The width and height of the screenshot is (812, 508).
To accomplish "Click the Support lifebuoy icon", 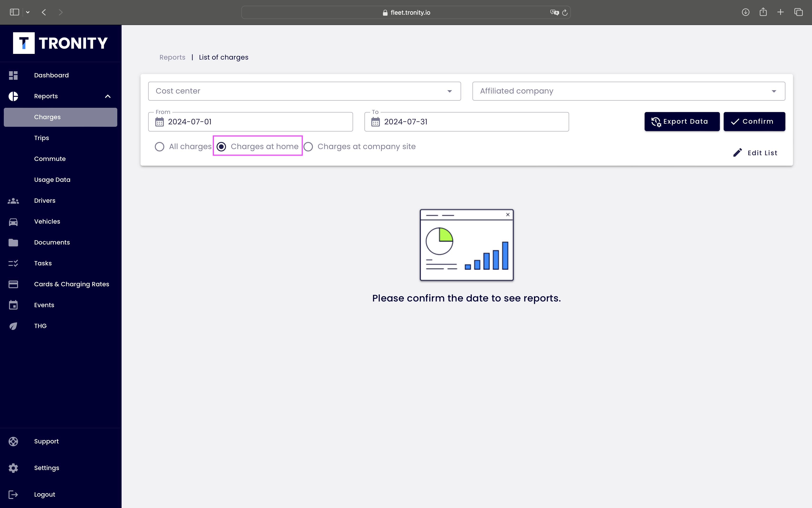I will [x=13, y=442].
